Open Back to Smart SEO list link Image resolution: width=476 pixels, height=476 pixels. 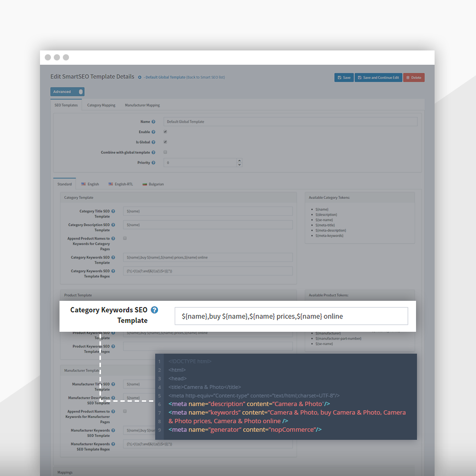[206, 78]
